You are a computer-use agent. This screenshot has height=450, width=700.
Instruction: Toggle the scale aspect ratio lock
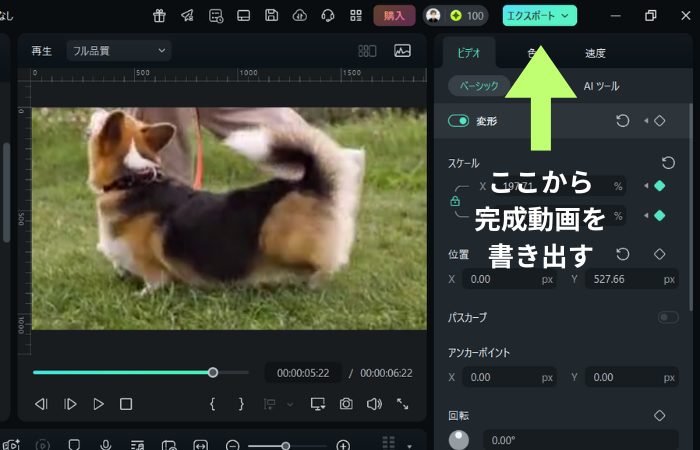(455, 201)
